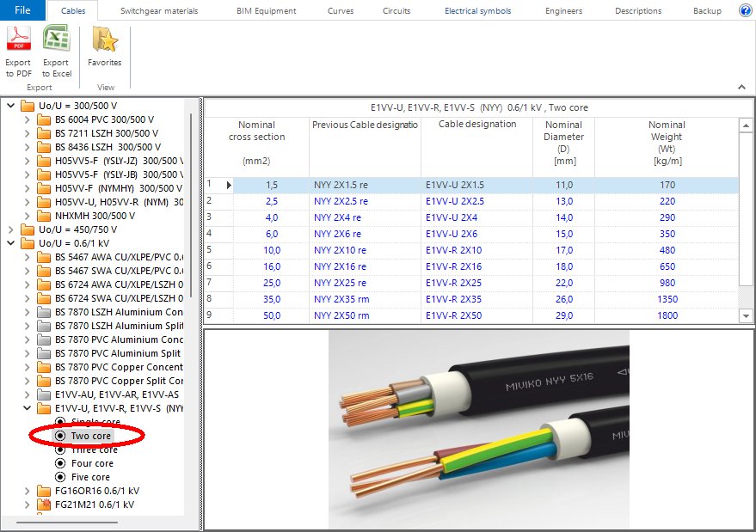Click the FG21M21 0.6/1 kV folder icon
This screenshot has width=756, height=532.
coord(44,504)
